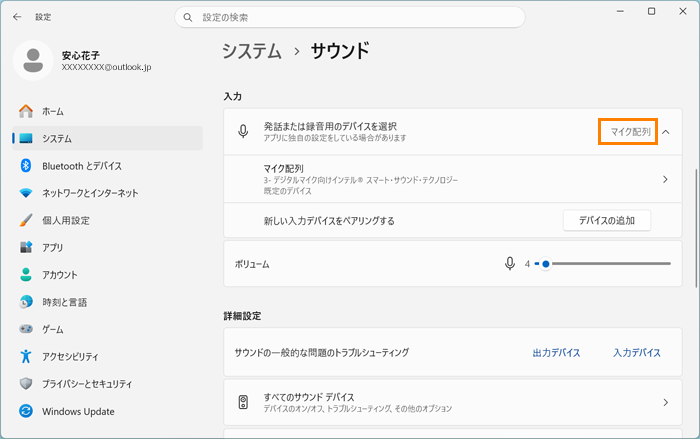Click the マイク配列 selected device label
The height and width of the screenshot is (439, 700).
click(630, 132)
